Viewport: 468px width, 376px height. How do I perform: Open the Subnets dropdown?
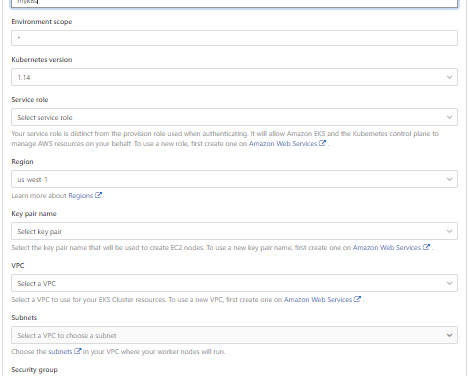(x=234, y=335)
